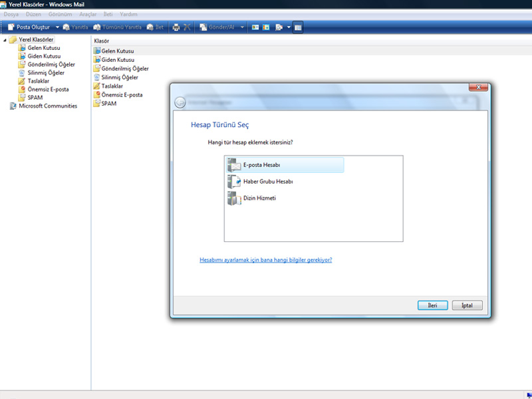The image size is (532, 399).
Task: Open the Find icon dropdown arrow
Action: click(289, 27)
